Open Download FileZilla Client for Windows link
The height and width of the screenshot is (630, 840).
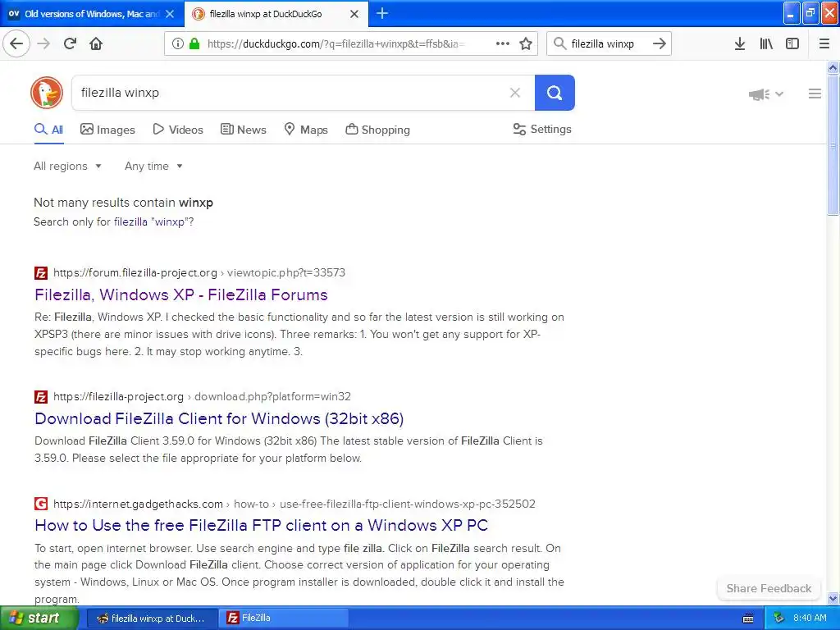[x=219, y=418]
